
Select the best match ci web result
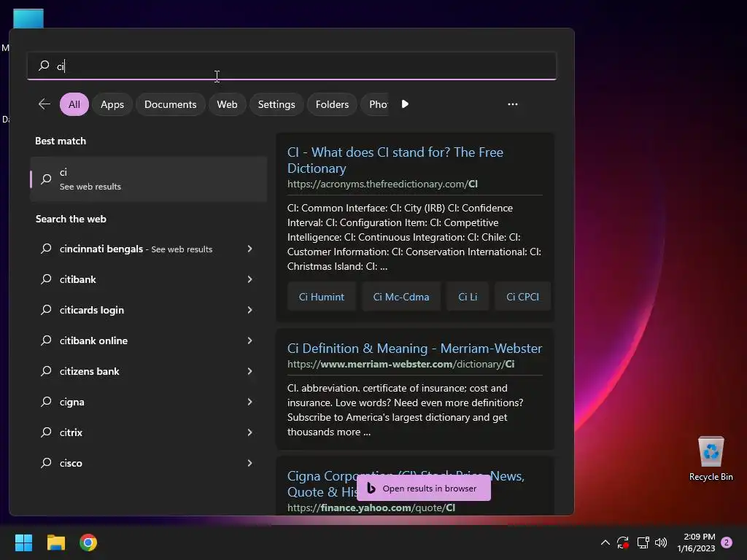pos(149,179)
